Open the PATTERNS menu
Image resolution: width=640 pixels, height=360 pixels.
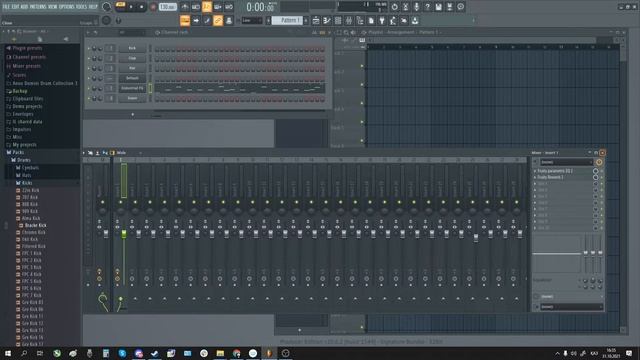tap(38, 7)
